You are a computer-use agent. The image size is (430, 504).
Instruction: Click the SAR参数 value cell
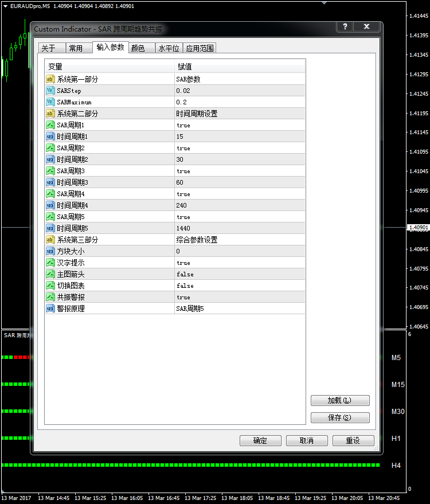[x=240, y=79]
